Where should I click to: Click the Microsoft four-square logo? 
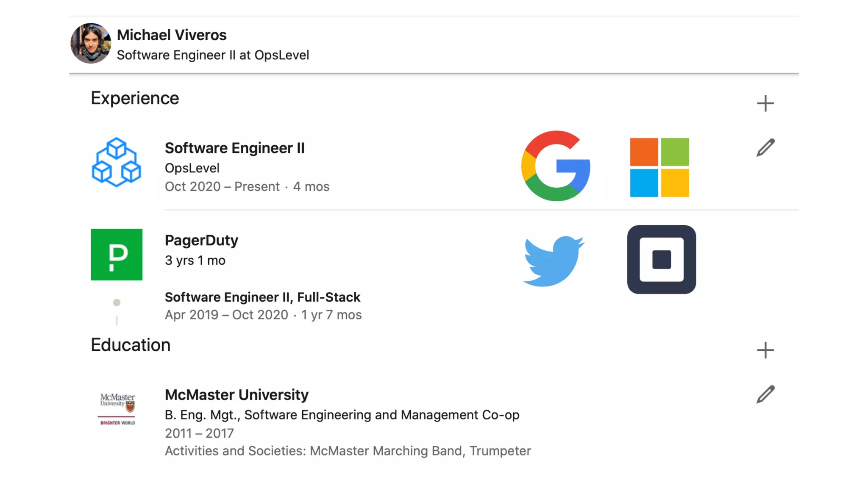click(x=659, y=167)
